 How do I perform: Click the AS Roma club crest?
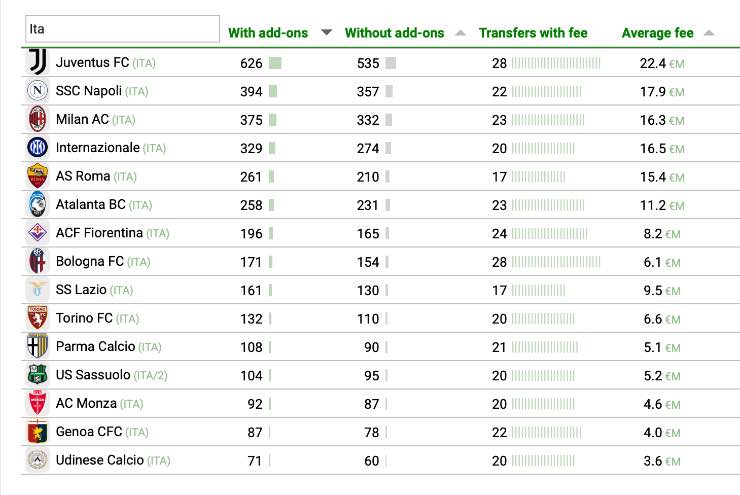pyautogui.click(x=37, y=176)
